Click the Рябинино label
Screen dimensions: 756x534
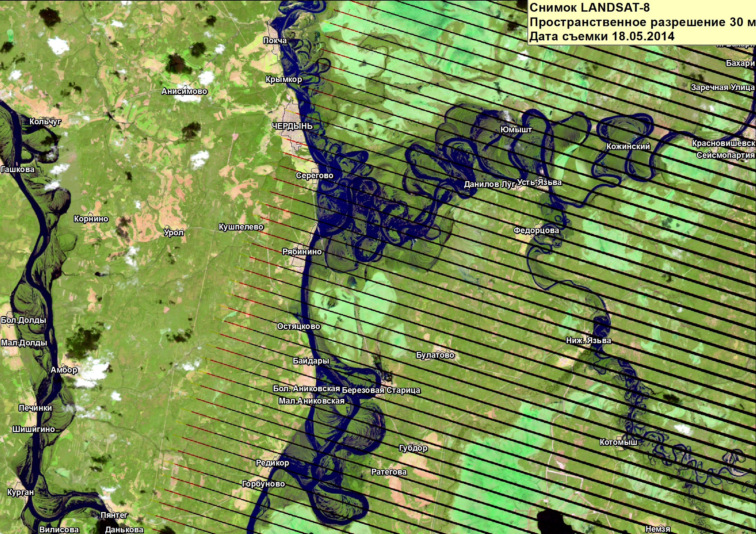(x=302, y=252)
